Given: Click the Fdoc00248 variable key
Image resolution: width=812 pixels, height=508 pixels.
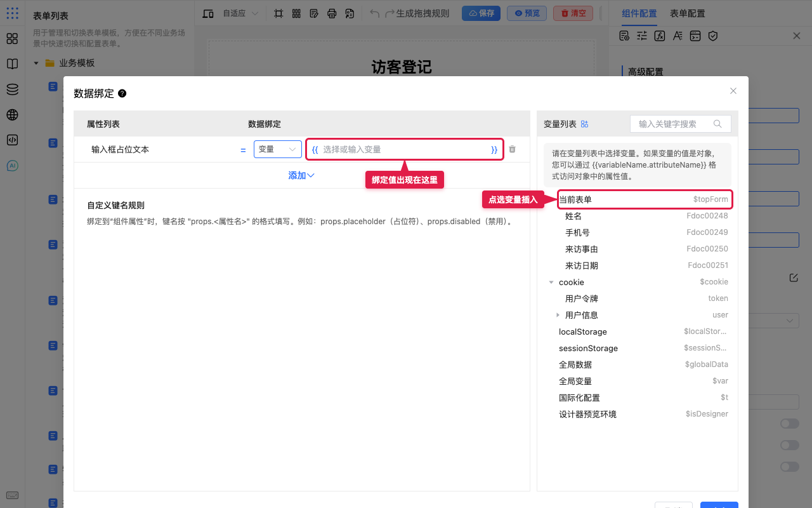Looking at the screenshot, I should click(x=707, y=216).
